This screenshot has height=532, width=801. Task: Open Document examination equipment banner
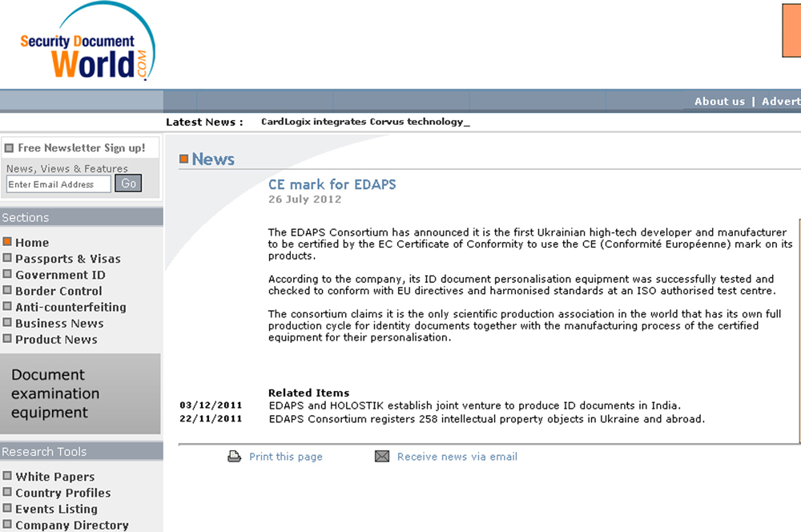80,393
